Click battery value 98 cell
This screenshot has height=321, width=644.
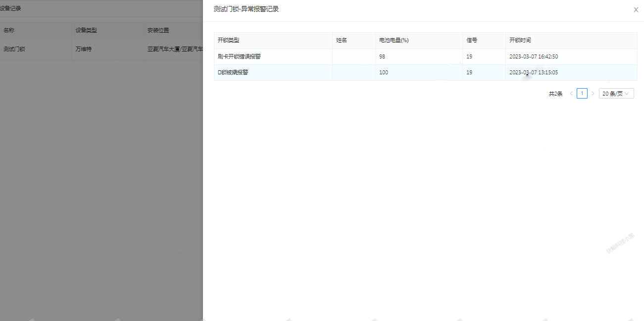pyautogui.click(x=382, y=56)
